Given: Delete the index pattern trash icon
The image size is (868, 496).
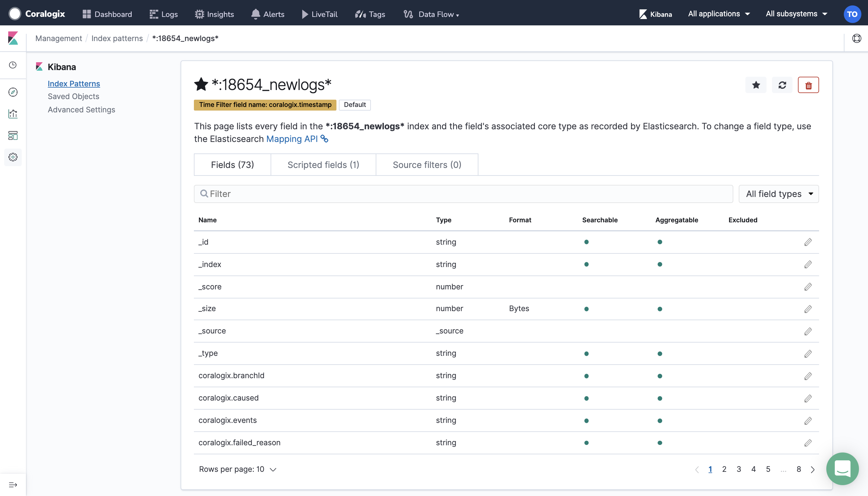Looking at the screenshot, I should (x=809, y=85).
